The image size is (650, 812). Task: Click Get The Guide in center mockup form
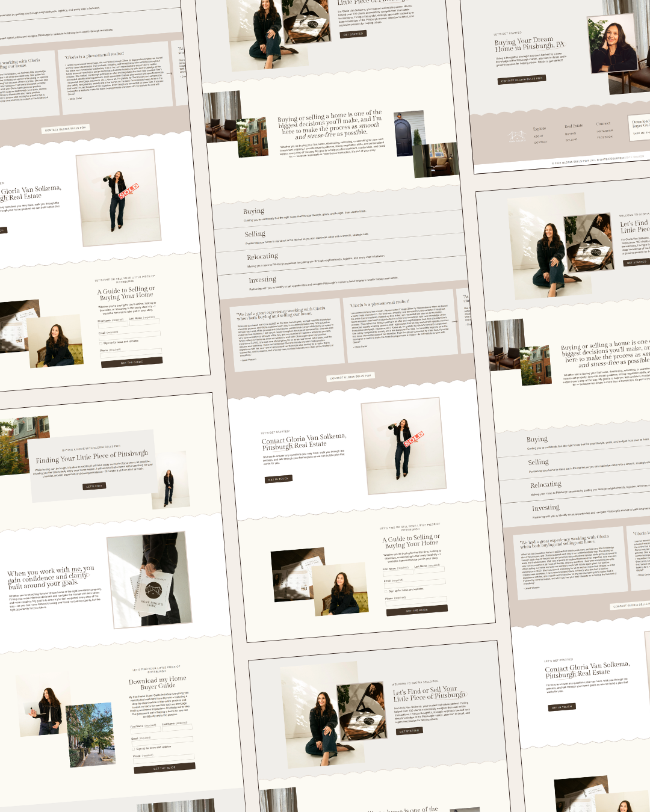click(x=416, y=610)
